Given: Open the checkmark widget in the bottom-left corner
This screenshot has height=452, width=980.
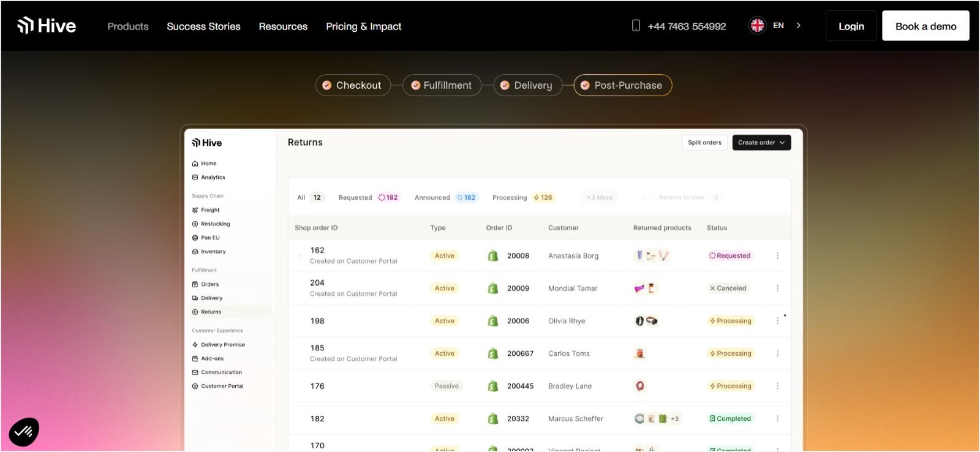Looking at the screenshot, I should pos(24,432).
